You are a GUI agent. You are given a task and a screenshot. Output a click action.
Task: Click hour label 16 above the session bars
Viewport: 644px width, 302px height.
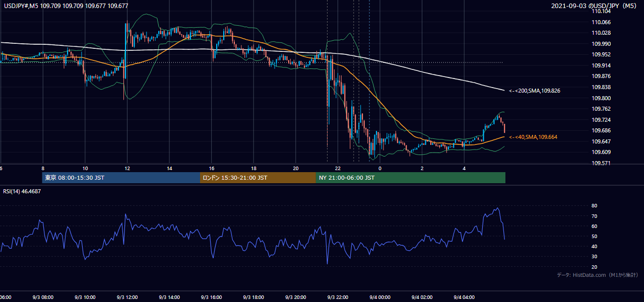(x=212, y=169)
